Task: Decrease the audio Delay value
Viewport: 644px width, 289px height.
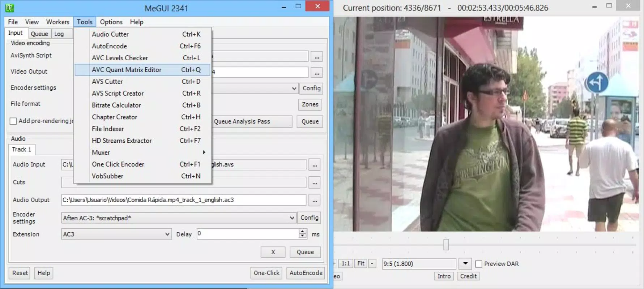Action: point(303,236)
